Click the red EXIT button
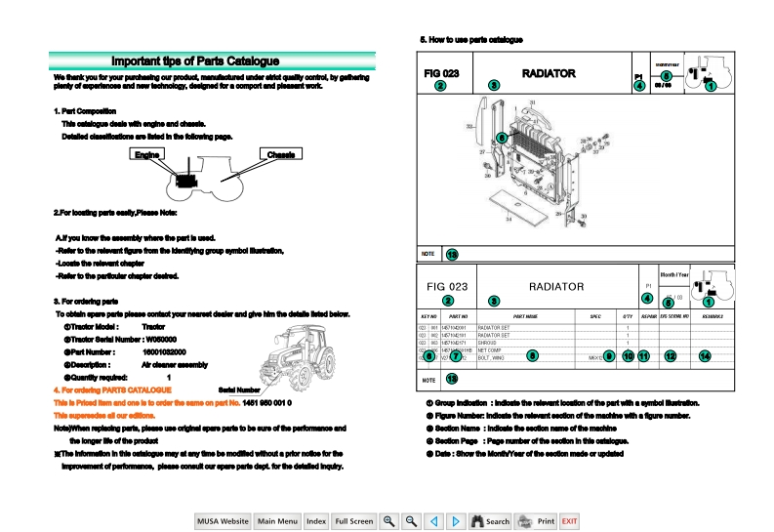This screenshot has height=532, width=774. point(569,521)
